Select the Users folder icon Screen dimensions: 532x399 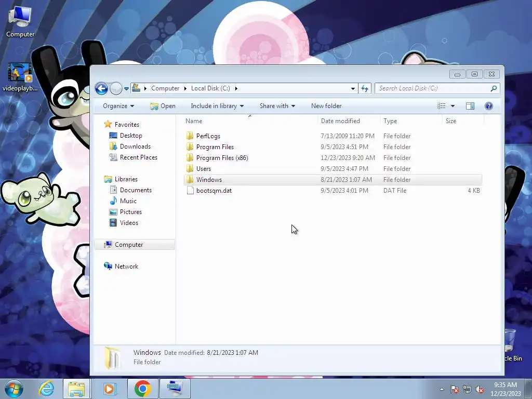pyautogui.click(x=190, y=169)
